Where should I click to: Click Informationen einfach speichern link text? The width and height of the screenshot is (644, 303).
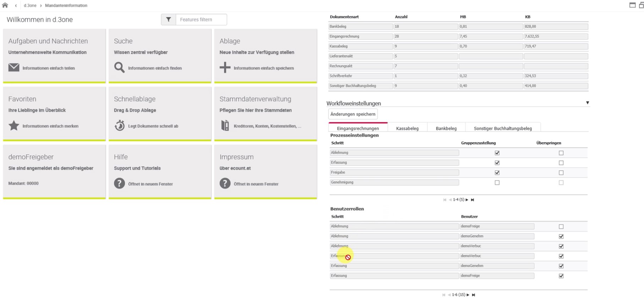point(264,68)
